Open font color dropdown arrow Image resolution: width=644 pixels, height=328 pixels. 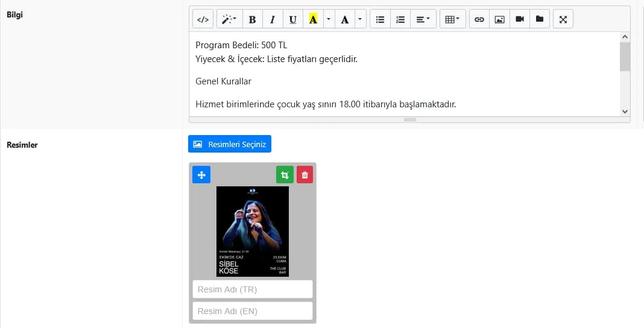point(360,19)
